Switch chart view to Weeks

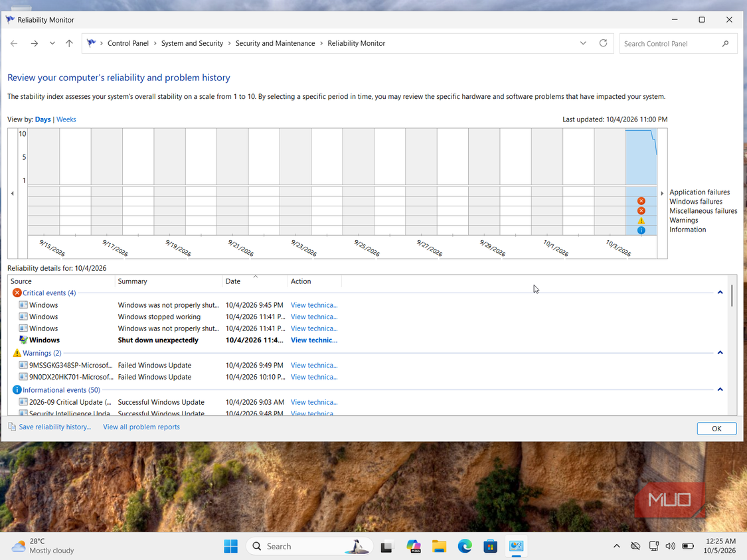coord(66,119)
